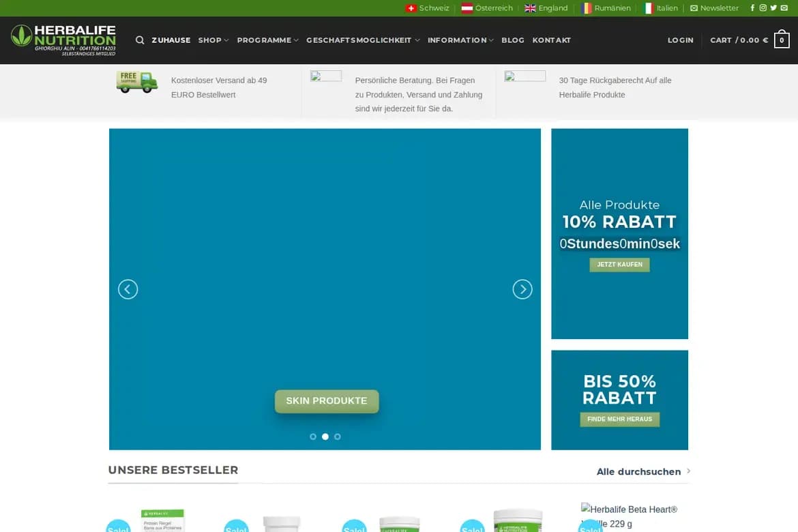Screen dimensions: 798x532
Task: Go to previous slide with left arrow
Action: 128,289
